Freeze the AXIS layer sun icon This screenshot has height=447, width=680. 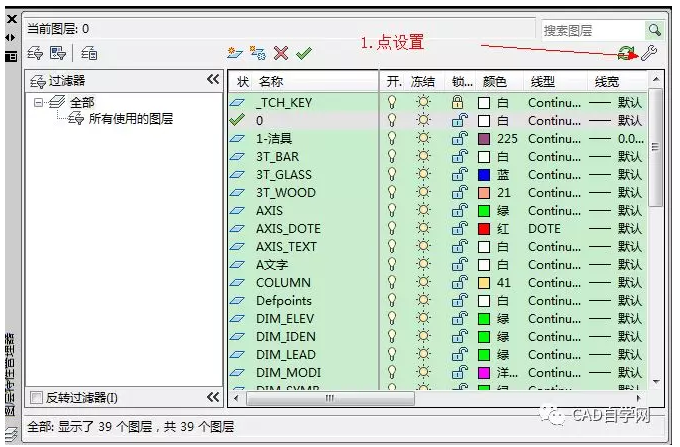click(423, 210)
